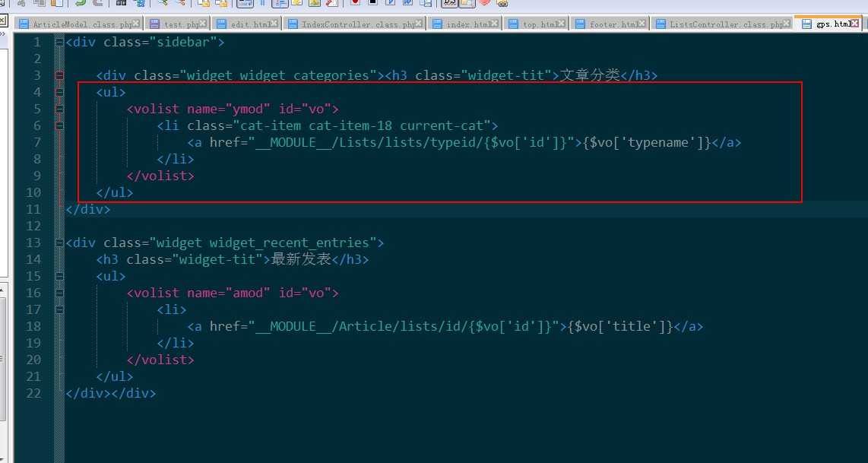This screenshot has height=463, width=868.
Task: Close the ListsController.class.php tab
Action: 787,24
